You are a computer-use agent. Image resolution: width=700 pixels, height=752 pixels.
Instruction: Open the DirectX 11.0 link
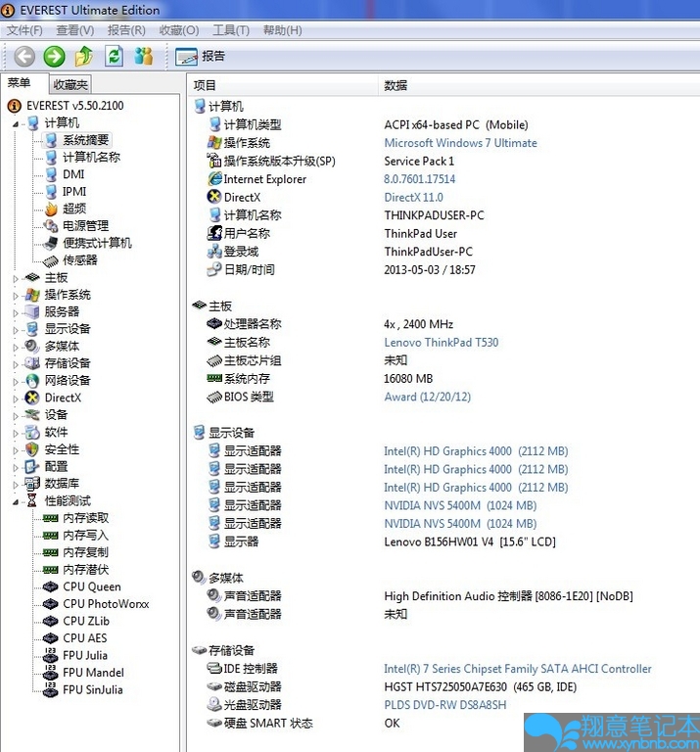pos(413,197)
